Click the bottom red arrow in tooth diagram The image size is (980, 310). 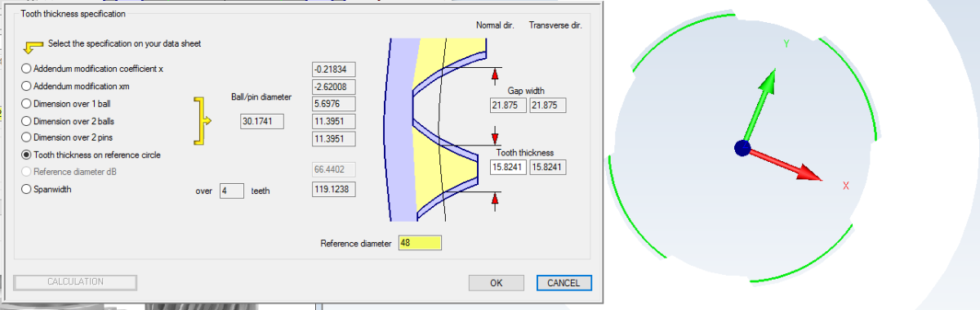[x=494, y=198]
